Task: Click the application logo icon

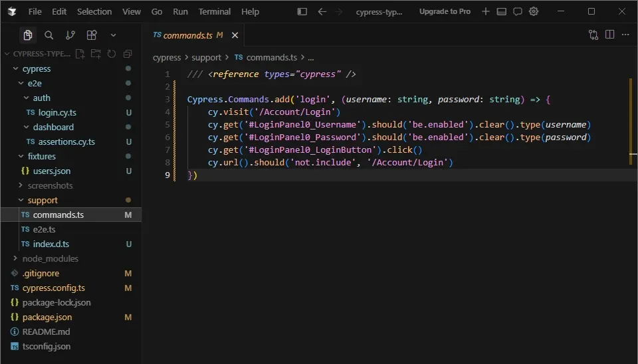Action: [12, 11]
